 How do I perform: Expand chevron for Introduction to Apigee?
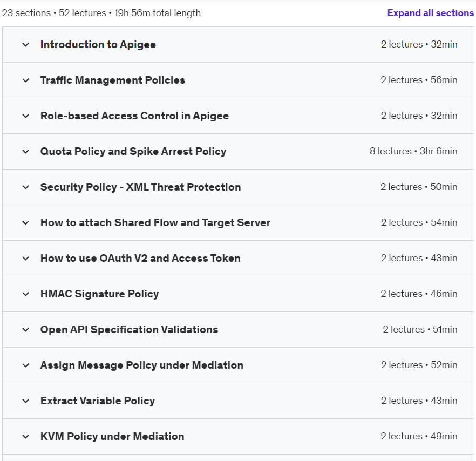pyautogui.click(x=26, y=45)
